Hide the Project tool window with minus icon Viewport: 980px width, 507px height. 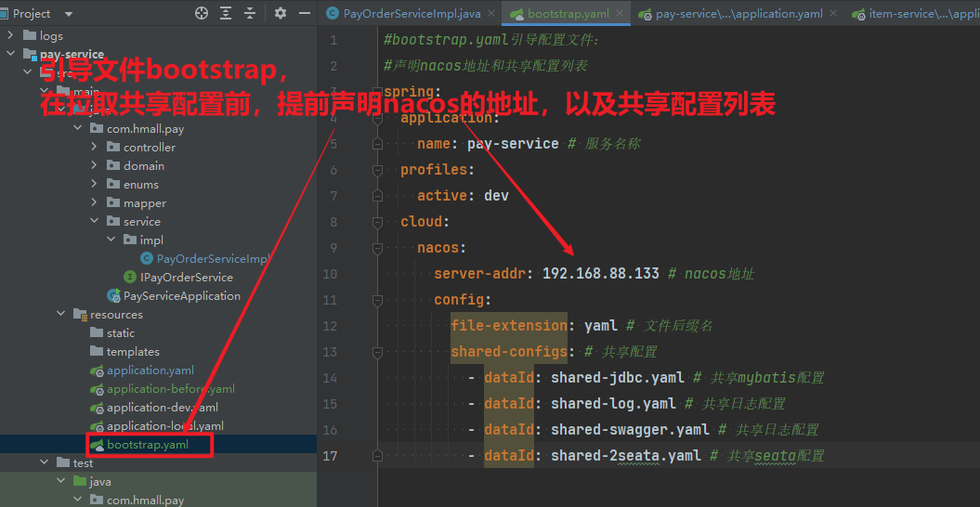click(x=304, y=14)
